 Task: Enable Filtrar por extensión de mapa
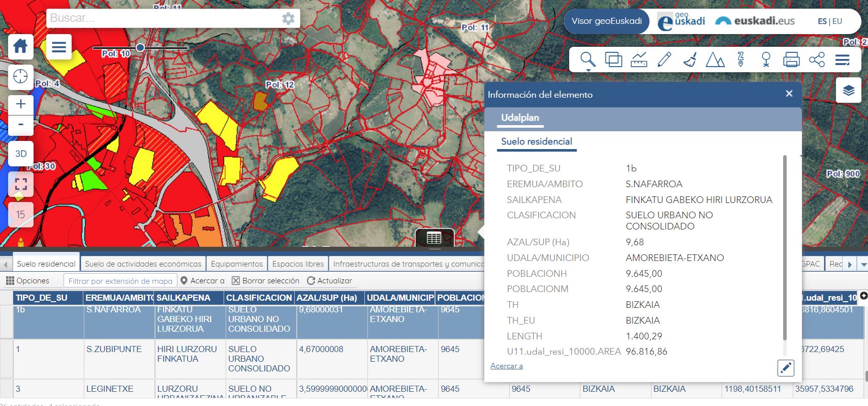click(120, 281)
